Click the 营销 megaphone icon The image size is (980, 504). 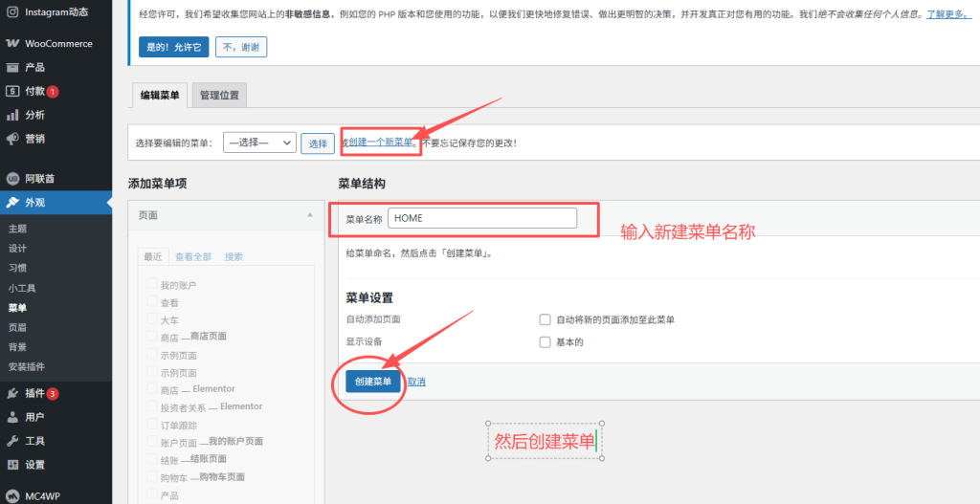point(12,139)
